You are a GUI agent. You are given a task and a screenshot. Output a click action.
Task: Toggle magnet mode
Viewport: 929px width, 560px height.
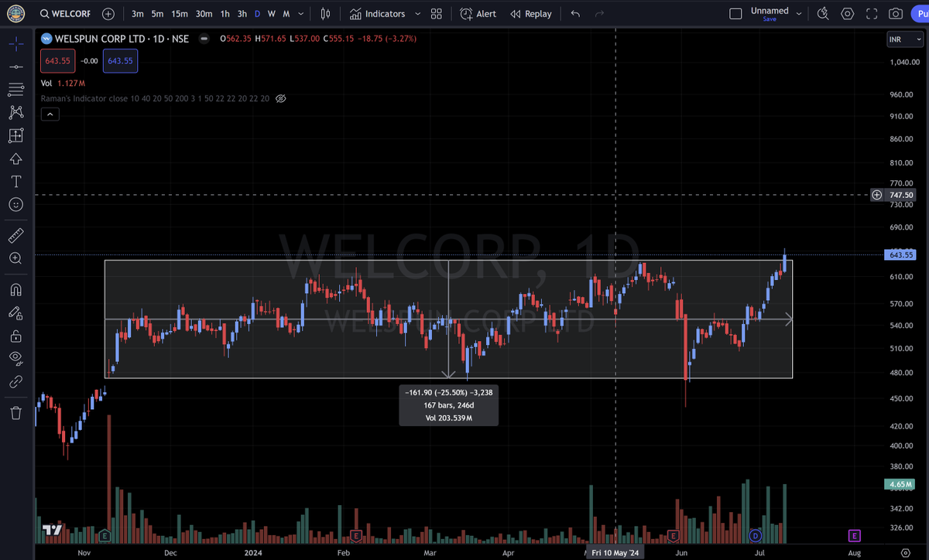[15, 290]
